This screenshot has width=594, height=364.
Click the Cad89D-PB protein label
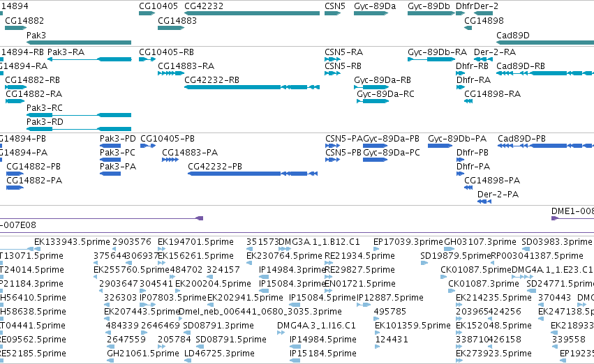[521, 139]
